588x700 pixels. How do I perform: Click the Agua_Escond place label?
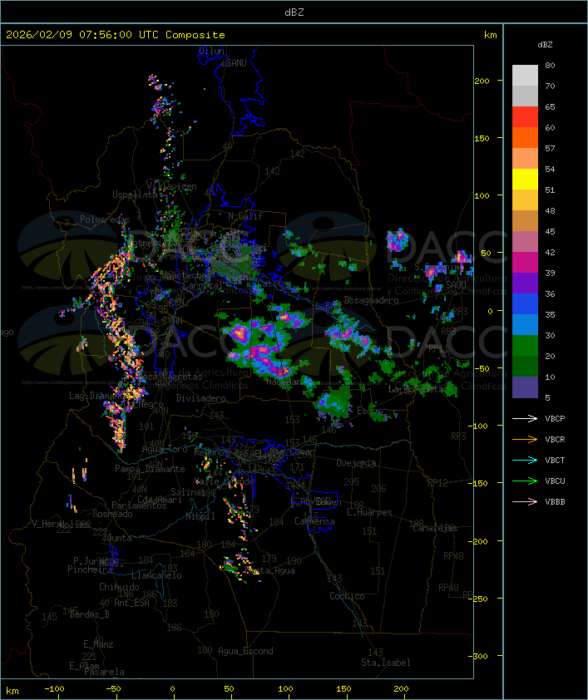point(245,651)
